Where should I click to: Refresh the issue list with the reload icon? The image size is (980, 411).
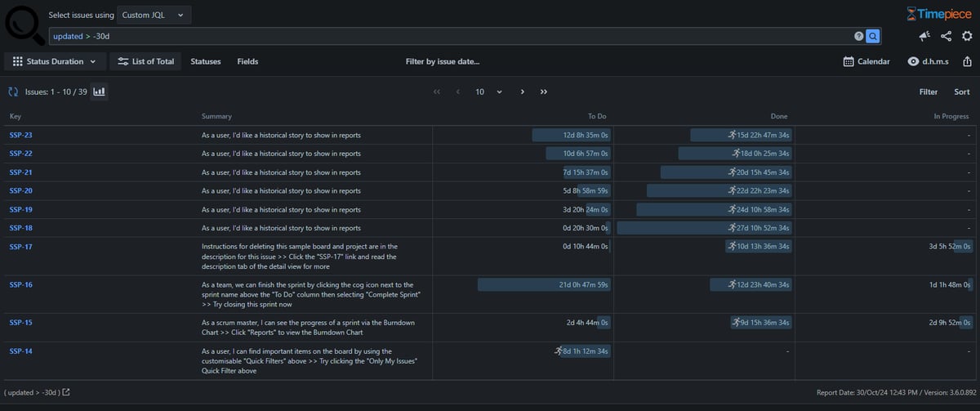13,92
